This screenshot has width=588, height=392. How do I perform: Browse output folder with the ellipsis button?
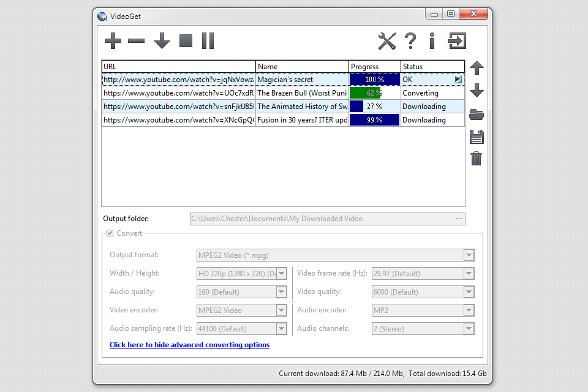coord(459,219)
